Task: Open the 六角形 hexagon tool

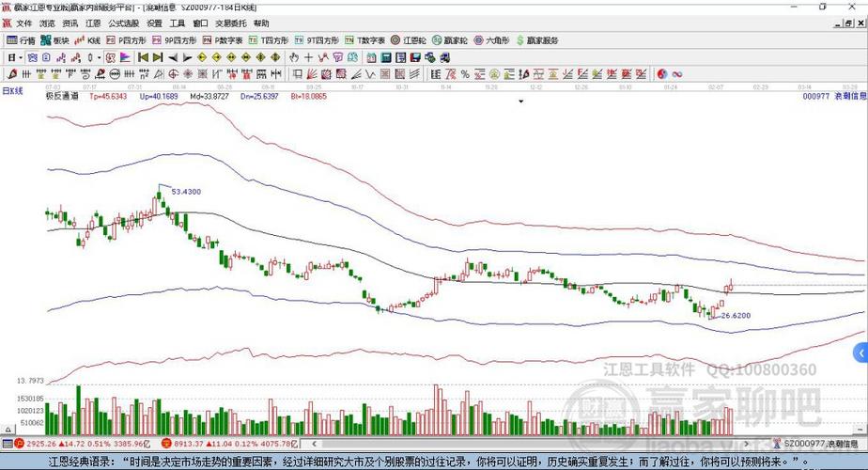Action: (492, 40)
